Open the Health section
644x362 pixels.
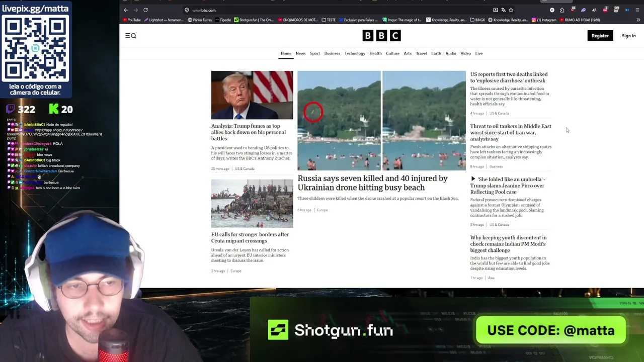[375, 53]
